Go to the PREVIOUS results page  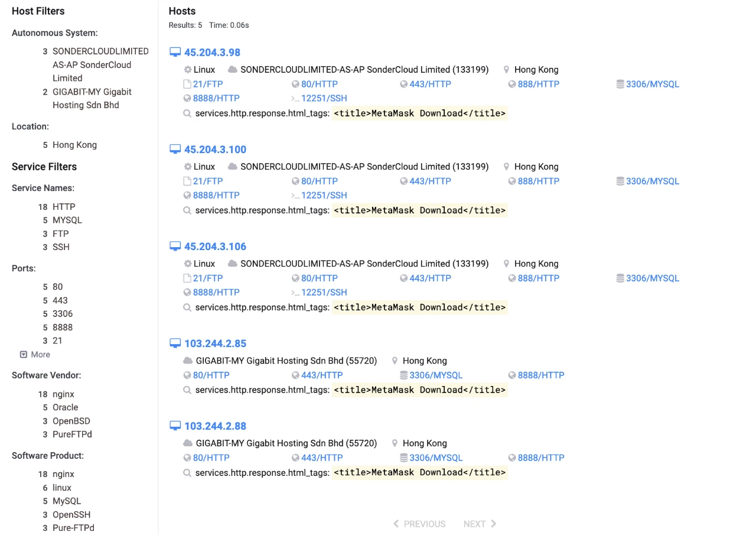click(x=419, y=524)
